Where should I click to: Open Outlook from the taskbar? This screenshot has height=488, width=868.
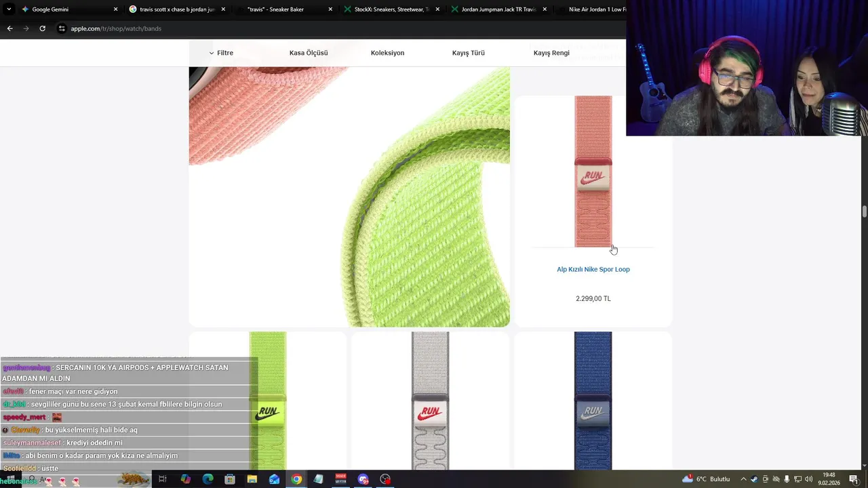click(274, 479)
